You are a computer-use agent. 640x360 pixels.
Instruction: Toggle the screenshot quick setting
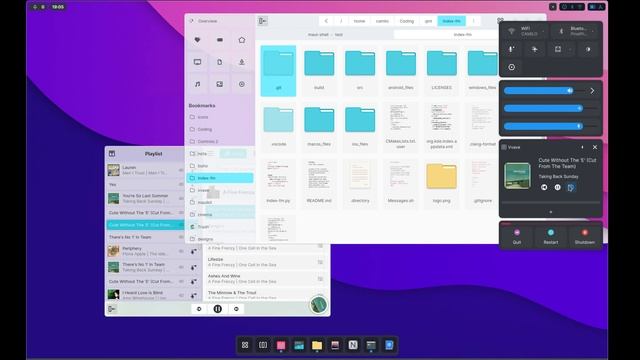point(558,49)
